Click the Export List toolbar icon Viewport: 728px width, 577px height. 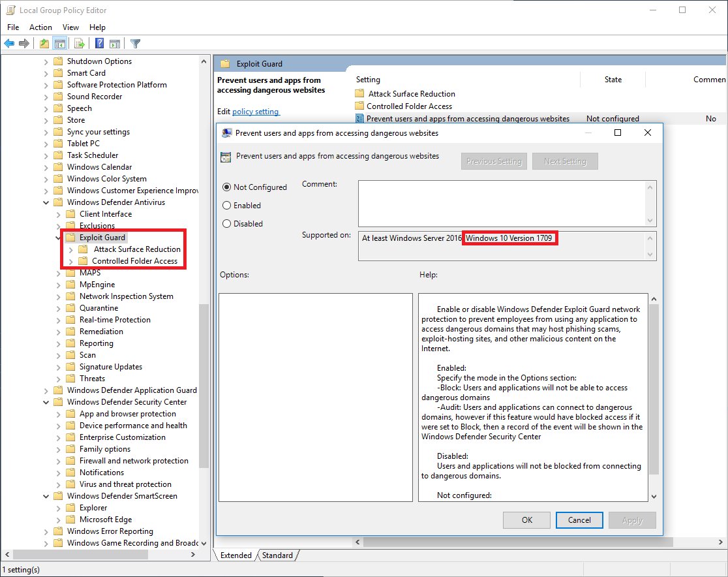(x=80, y=44)
